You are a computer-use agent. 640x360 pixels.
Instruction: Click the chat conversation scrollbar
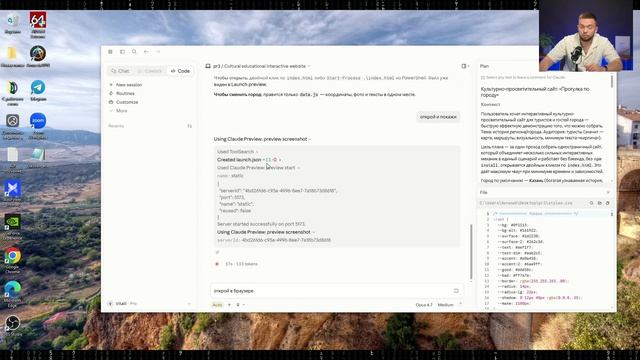[x=471, y=251]
